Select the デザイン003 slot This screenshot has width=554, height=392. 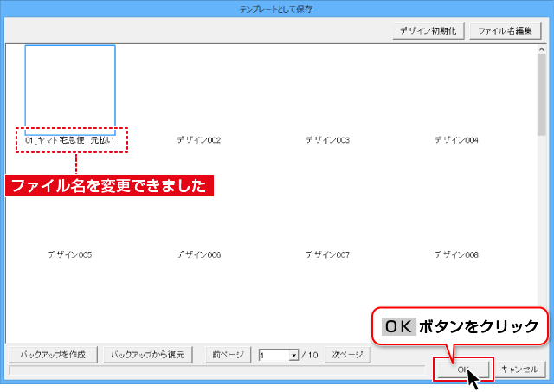(x=327, y=140)
